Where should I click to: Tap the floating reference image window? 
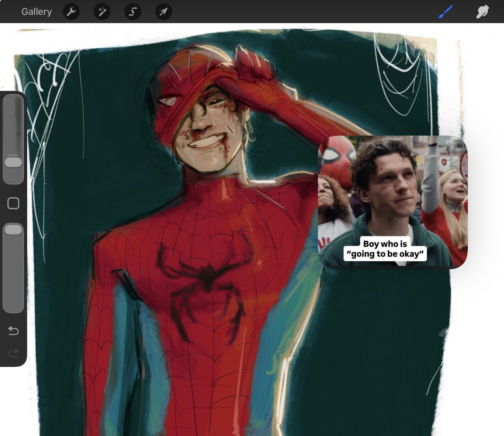coord(393,202)
